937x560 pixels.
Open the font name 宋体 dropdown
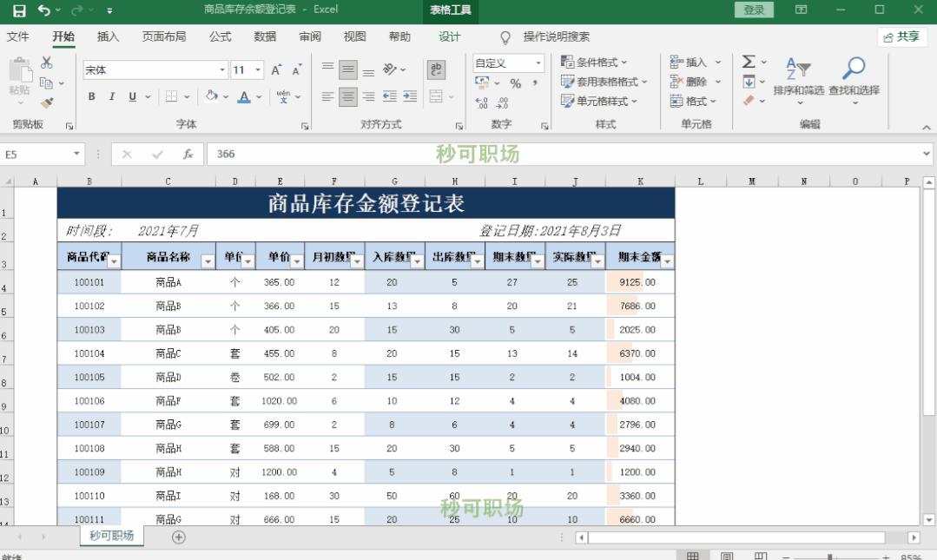tap(222, 70)
